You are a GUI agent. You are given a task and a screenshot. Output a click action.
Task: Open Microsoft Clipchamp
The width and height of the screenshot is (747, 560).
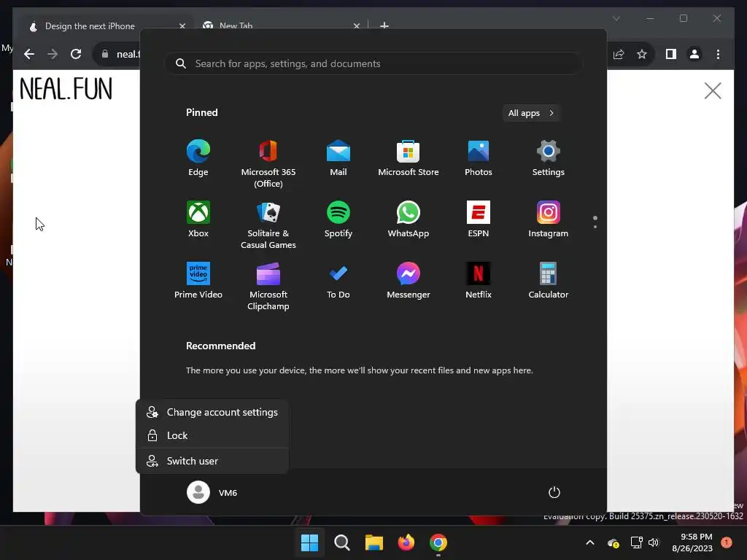pyautogui.click(x=268, y=286)
